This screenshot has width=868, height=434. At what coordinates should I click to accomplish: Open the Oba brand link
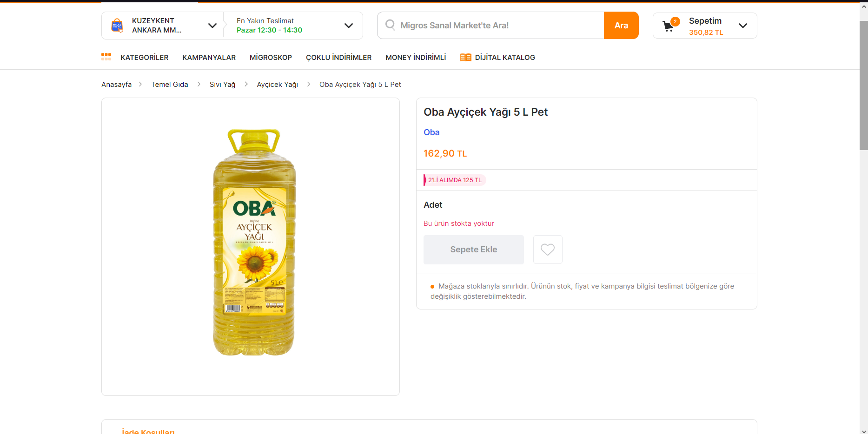[x=431, y=132]
